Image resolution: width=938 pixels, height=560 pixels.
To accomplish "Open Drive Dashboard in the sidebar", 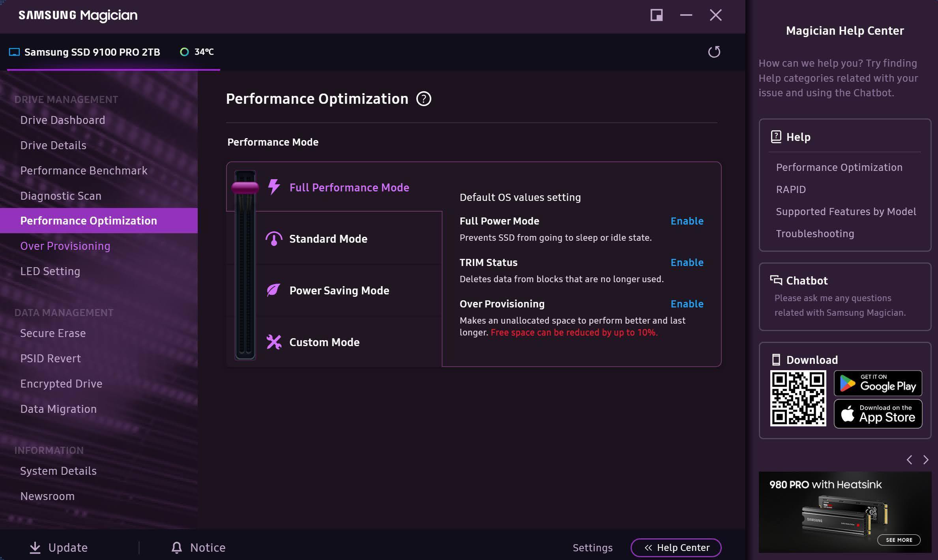I will 63,120.
